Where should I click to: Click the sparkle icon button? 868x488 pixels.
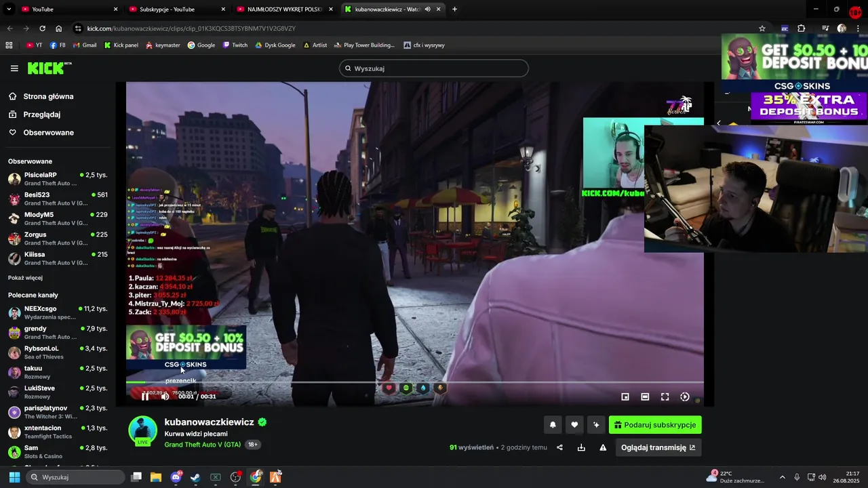tap(596, 425)
